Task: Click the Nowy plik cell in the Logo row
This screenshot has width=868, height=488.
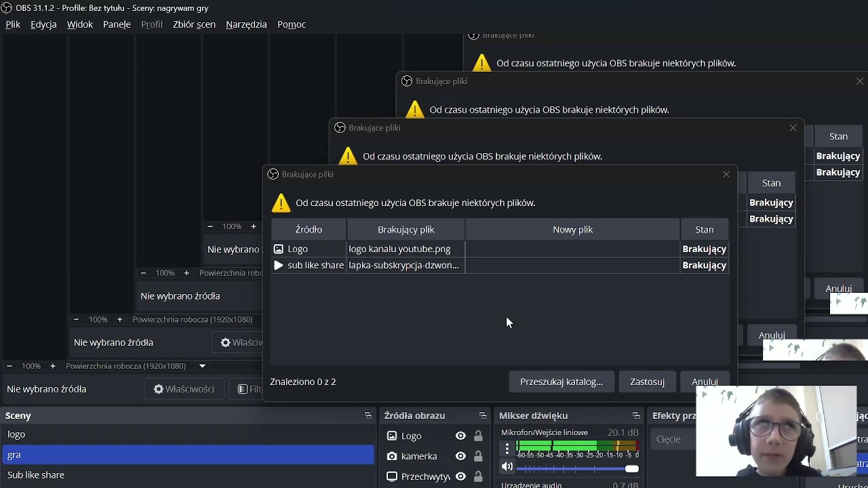Action: 572,249
